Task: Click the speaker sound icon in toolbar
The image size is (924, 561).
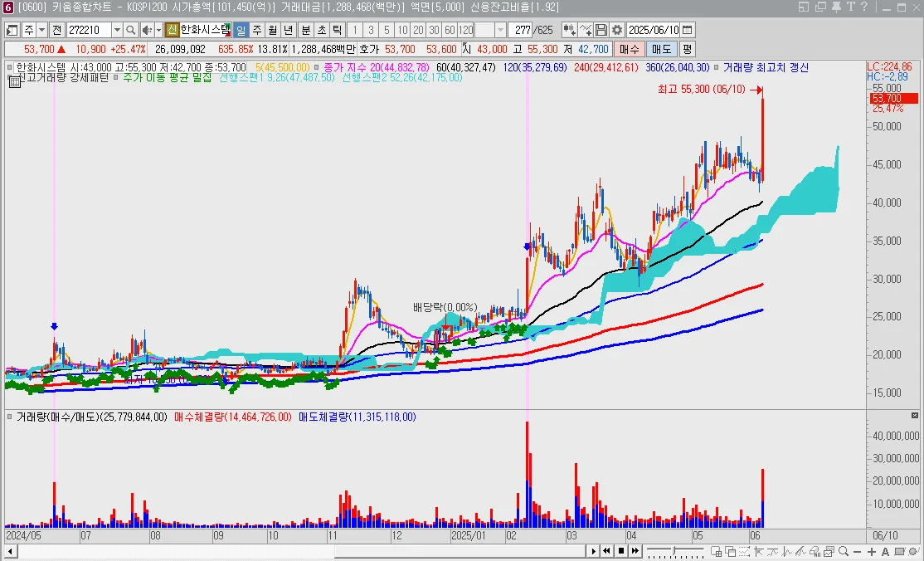Action: pos(145,30)
